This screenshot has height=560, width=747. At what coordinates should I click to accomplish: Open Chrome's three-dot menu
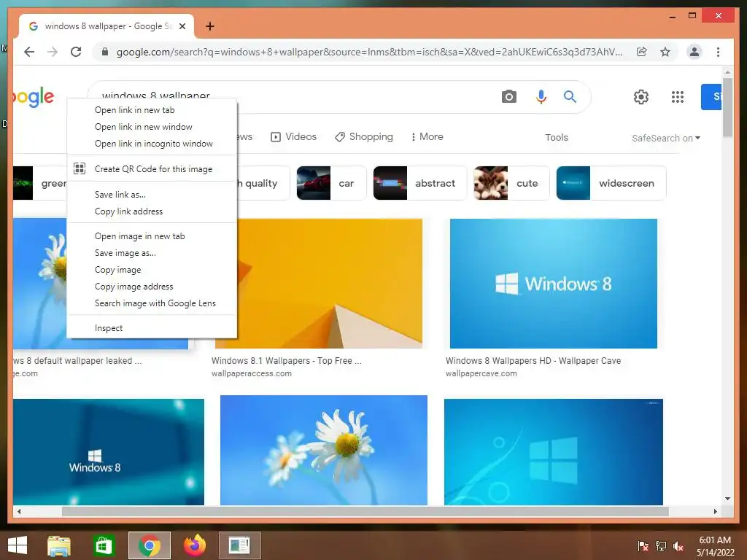(718, 52)
